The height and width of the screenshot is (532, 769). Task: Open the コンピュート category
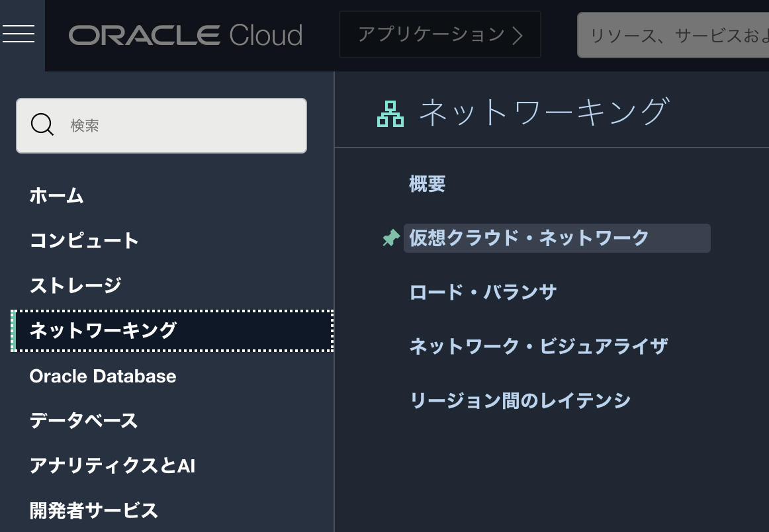[x=84, y=240]
